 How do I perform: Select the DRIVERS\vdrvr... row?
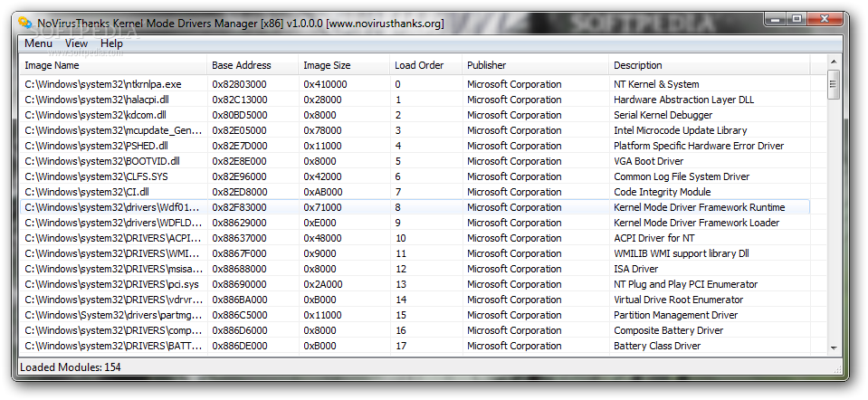tap(415, 300)
